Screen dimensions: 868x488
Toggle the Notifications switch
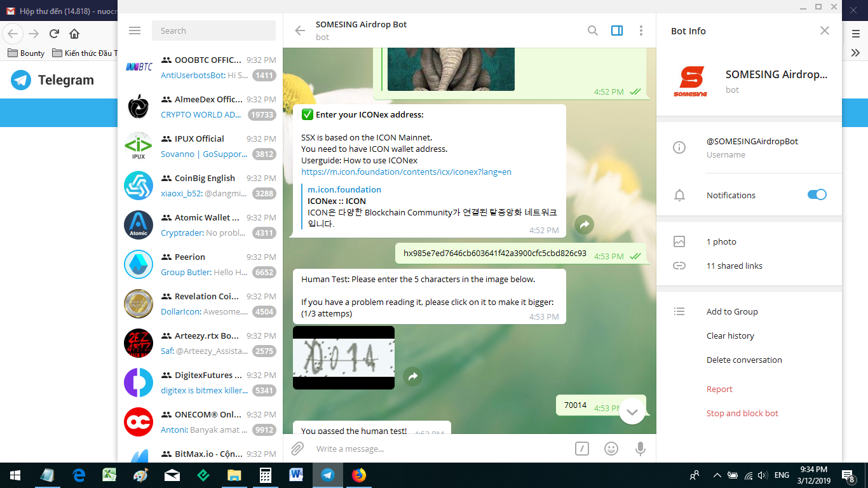pyautogui.click(x=817, y=194)
